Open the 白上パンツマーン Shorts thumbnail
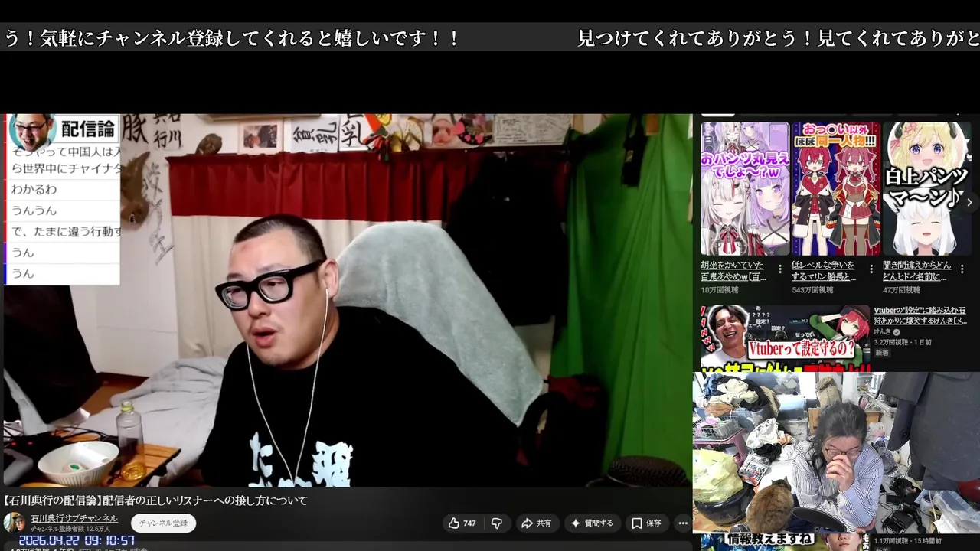 927,188
